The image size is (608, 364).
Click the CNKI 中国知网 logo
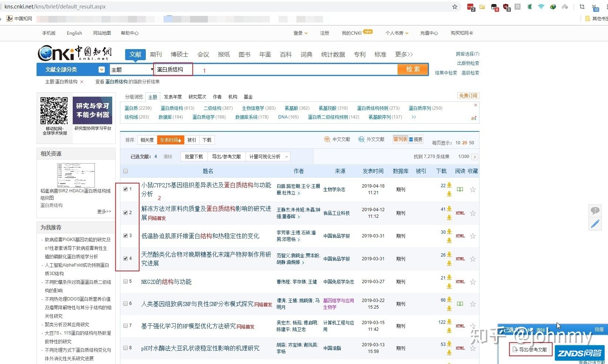coord(74,53)
